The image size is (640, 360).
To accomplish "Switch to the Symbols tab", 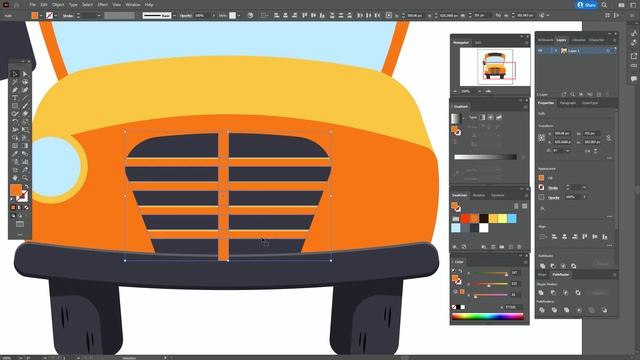I will [498, 196].
